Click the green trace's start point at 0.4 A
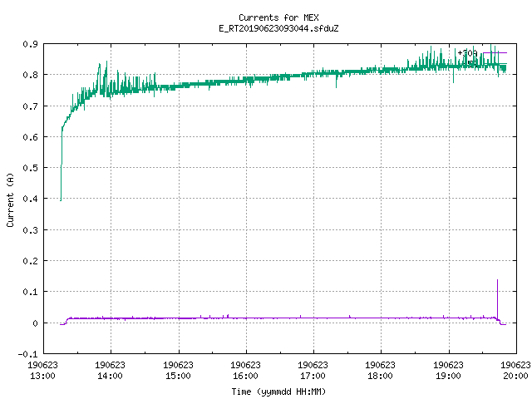The width and height of the screenshot is (532, 399). [x=61, y=199]
